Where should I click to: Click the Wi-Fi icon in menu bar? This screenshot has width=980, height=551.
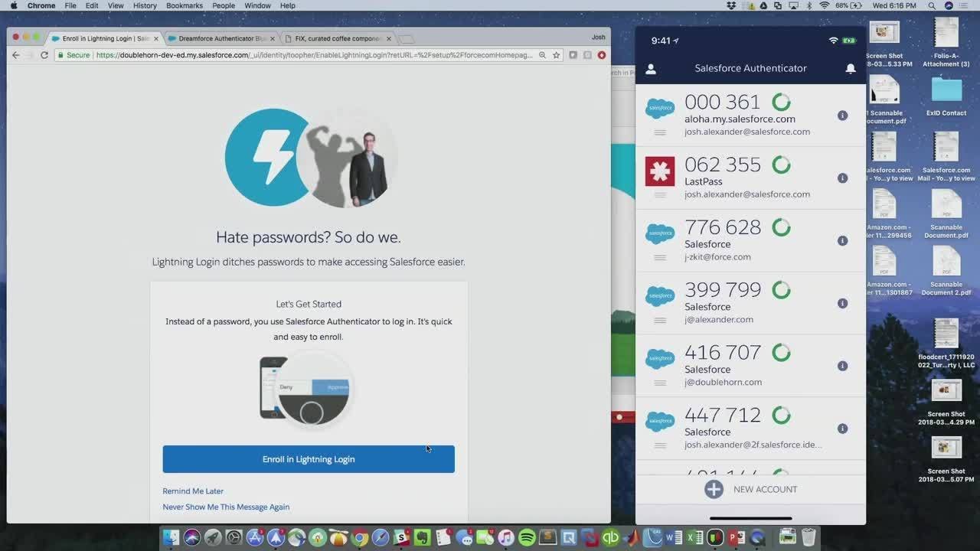click(824, 5)
